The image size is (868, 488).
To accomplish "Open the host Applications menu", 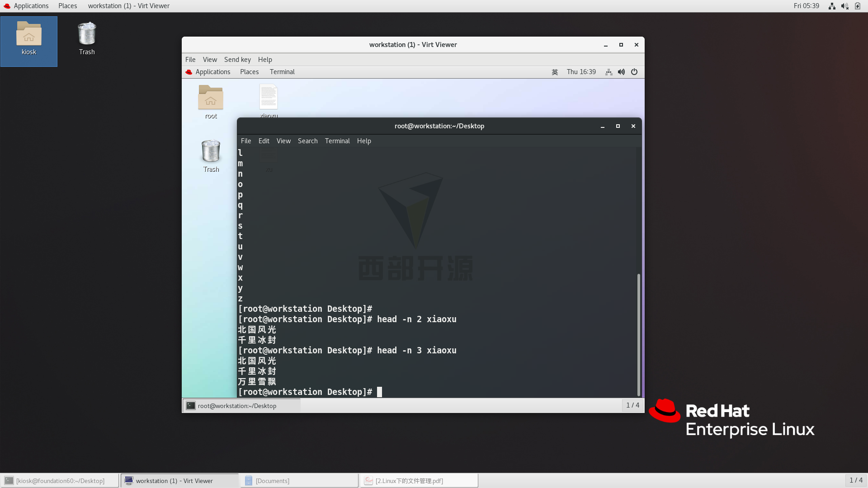I will tap(31, 6).
